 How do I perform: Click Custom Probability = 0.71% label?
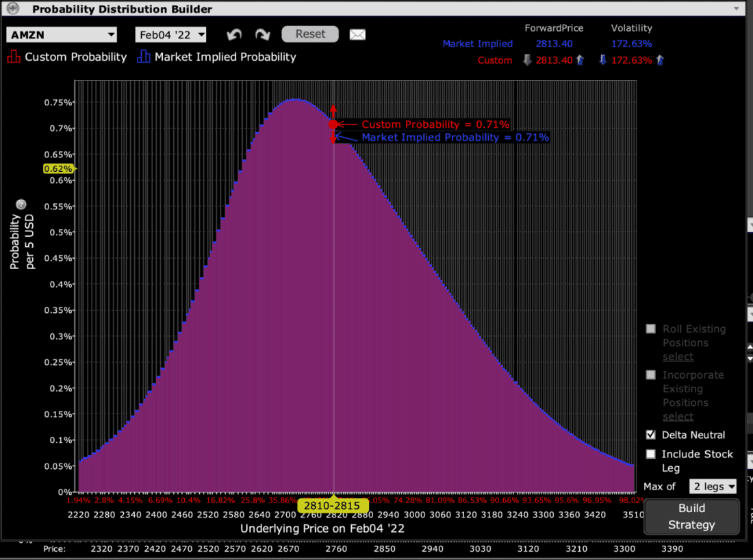click(x=435, y=125)
